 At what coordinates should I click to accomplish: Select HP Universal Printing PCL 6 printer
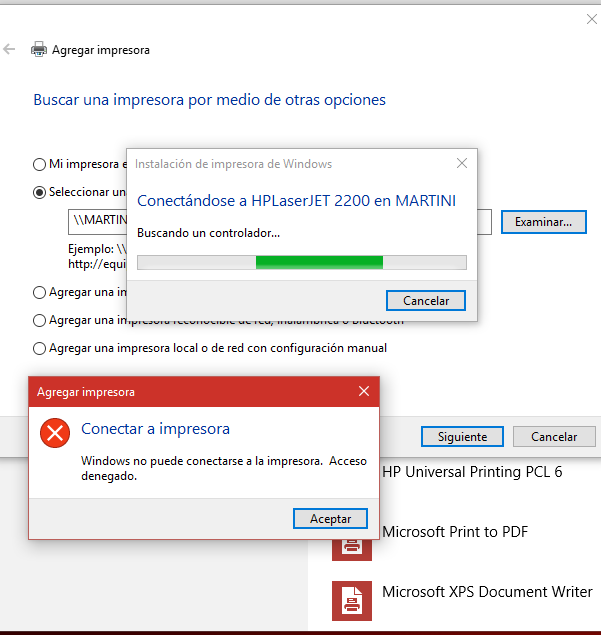pos(472,472)
